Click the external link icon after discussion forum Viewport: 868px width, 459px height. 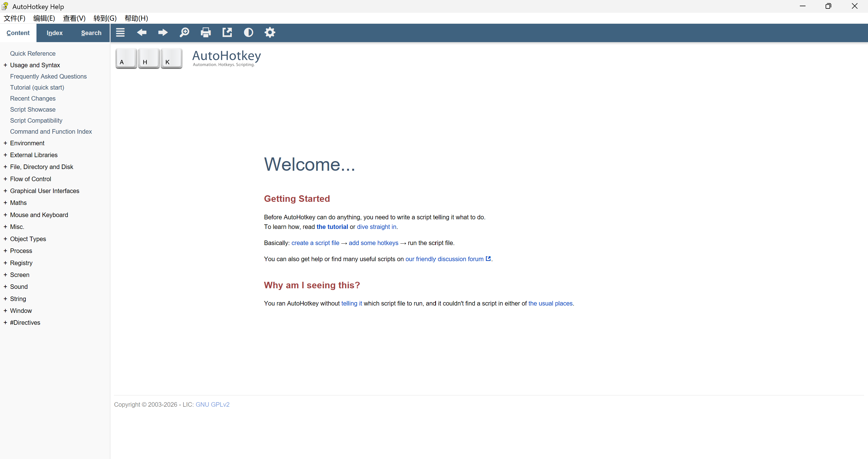pyautogui.click(x=488, y=259)
